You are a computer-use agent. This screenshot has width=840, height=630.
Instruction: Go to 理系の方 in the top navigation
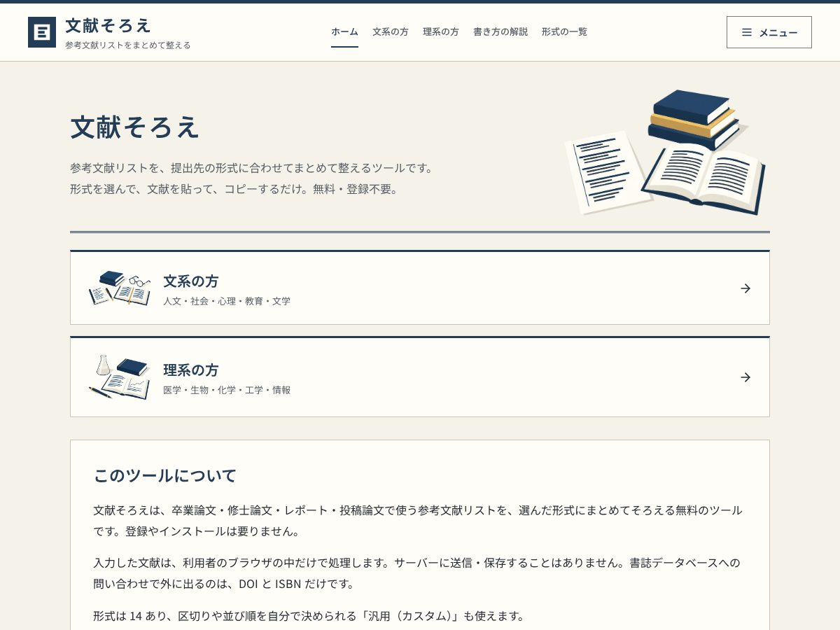click(x=441, y=31)
